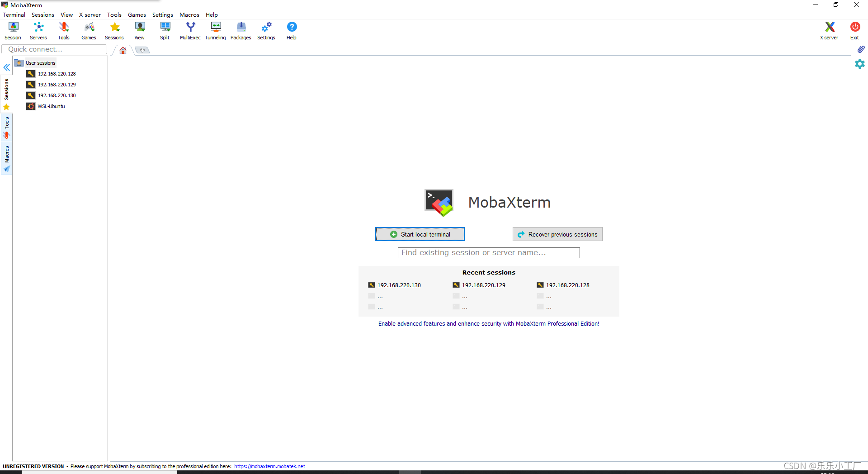Open the X server menu

point(90,14)
